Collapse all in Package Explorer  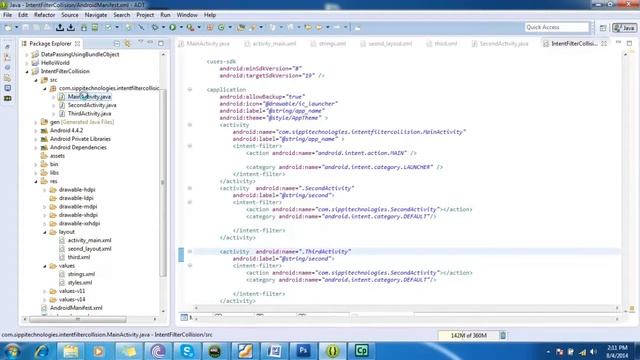117,43
